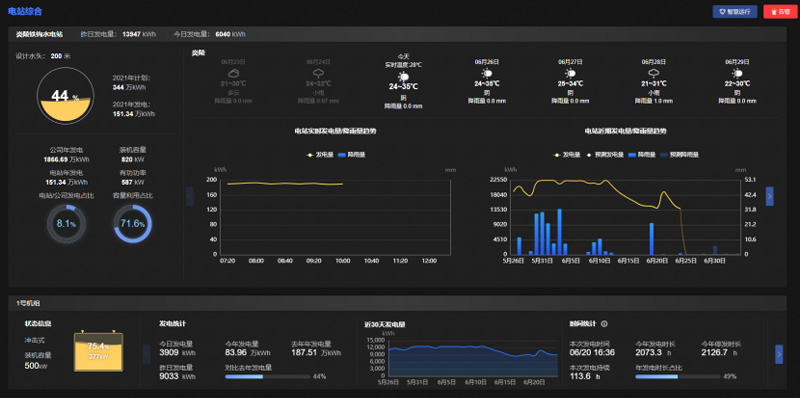Click the 06月27日 weather icon

pyautogui.click(x=570, y=73)
